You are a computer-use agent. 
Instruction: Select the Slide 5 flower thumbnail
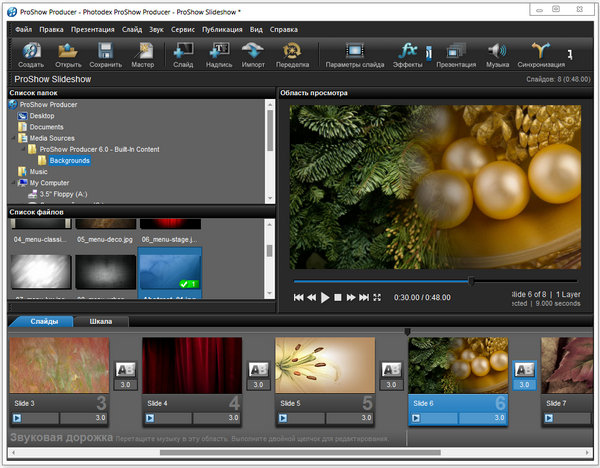[x=325, y=365]
